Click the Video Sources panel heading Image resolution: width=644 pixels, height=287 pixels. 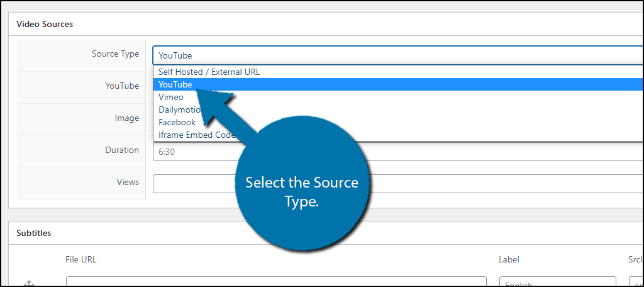point(45,25)
